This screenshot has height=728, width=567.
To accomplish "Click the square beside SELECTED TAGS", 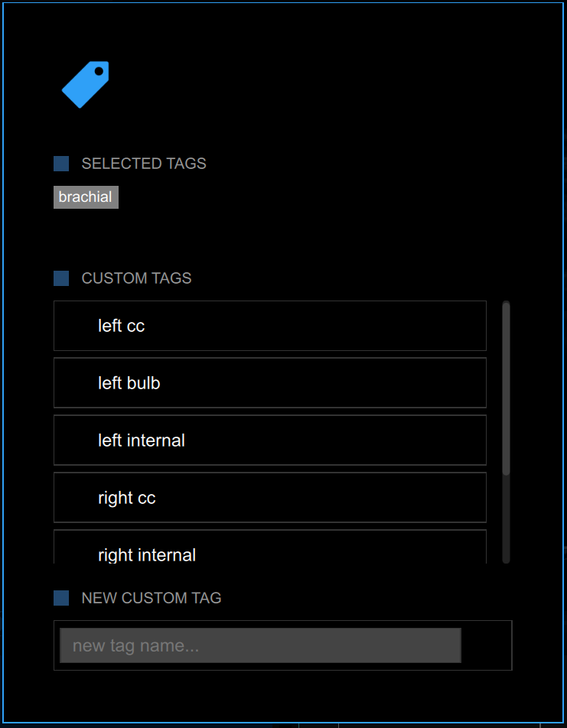I will [x=61, y=164].
